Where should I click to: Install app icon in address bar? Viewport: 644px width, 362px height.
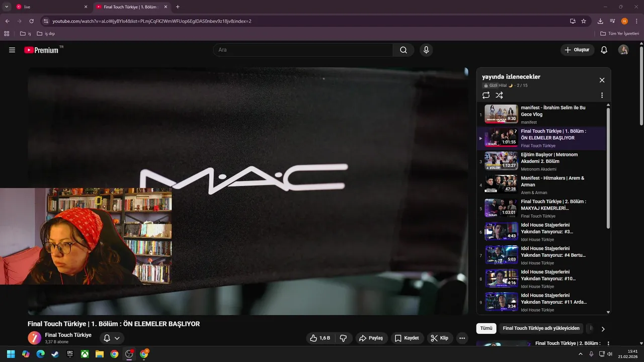[x=573, y=21]
